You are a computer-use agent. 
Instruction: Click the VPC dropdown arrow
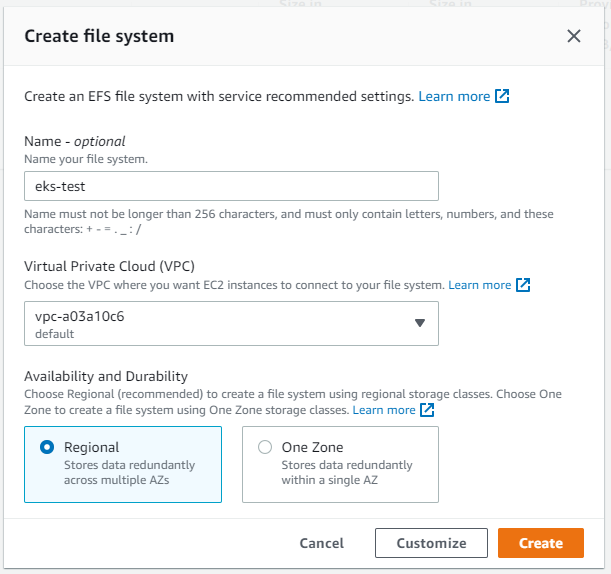click(x=420, y=323)
